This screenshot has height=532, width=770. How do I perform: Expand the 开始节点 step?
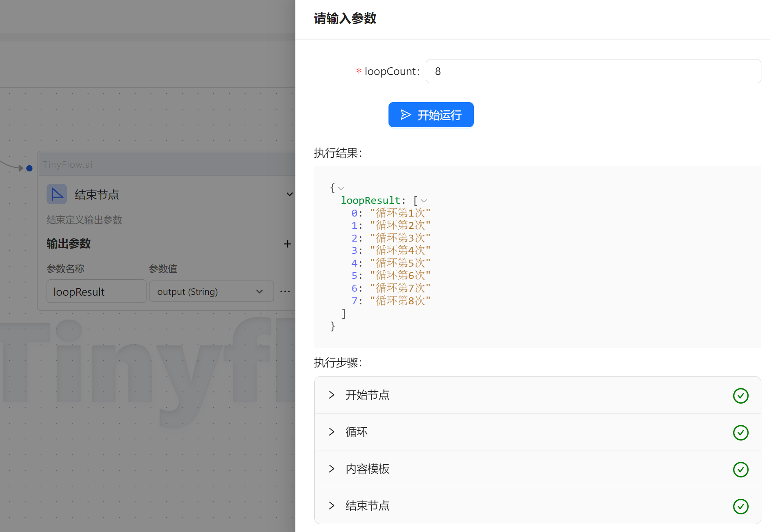[x=332, y=395]
